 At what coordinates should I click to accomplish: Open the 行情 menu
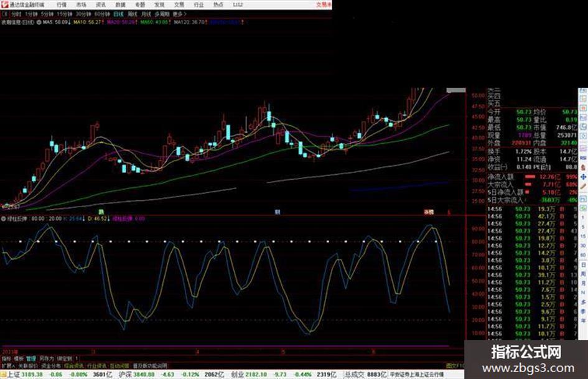pyautogui.click(x=62, y=5)
